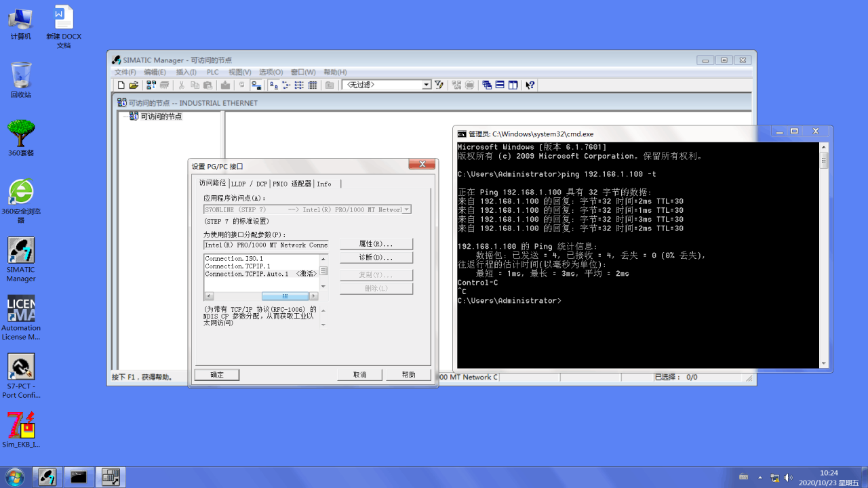
Task: Open 360 Secure Browser desktop icon
Action: coord(21,201)
